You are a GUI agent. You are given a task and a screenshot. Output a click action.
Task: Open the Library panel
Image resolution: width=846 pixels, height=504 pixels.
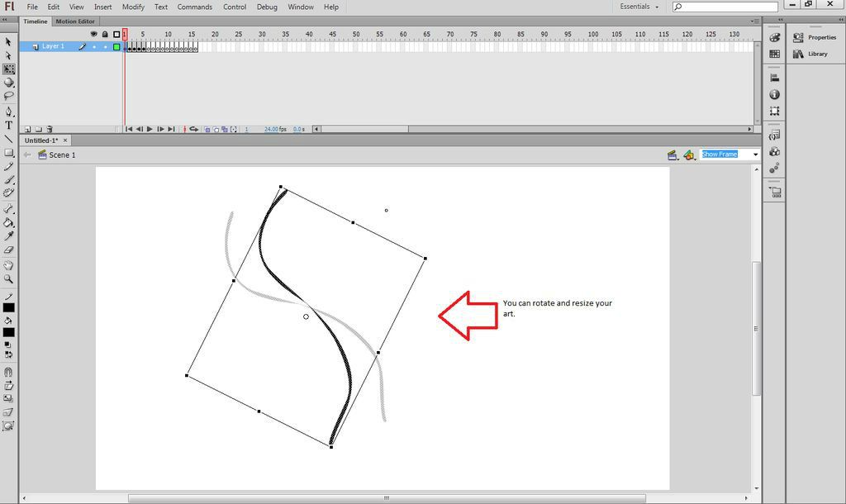(x=810, y=54)
